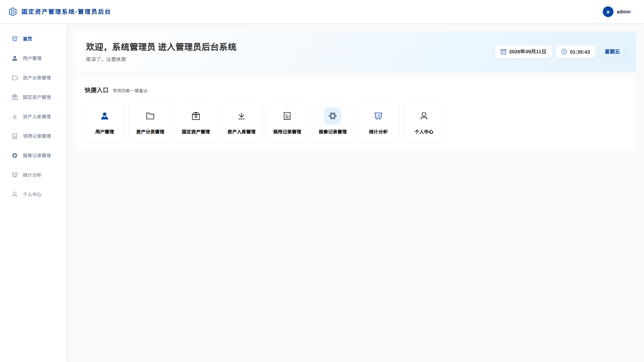Click the 用户管理 sidebar person icon
The height and width of the screenshot is (362, 644).
15,58
